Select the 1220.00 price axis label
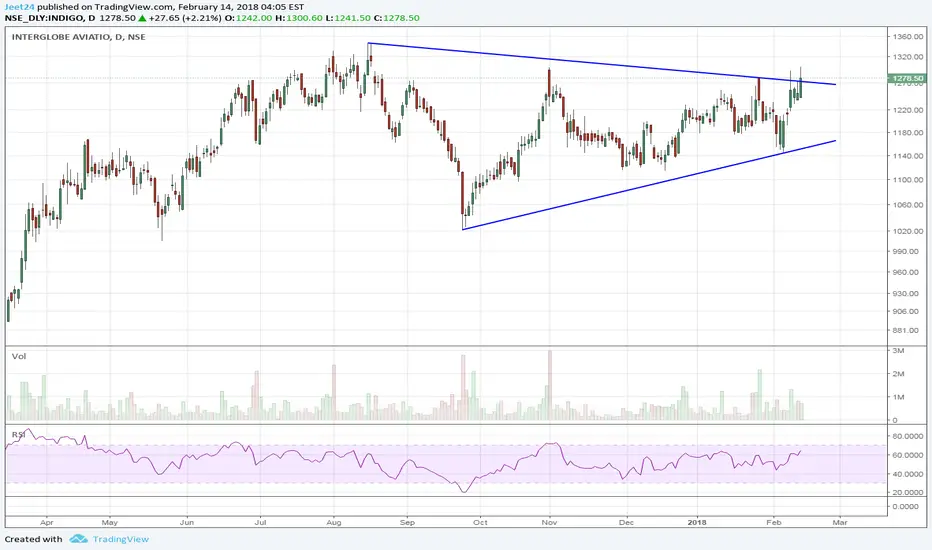Screen dimensions: 932x550 908,110
